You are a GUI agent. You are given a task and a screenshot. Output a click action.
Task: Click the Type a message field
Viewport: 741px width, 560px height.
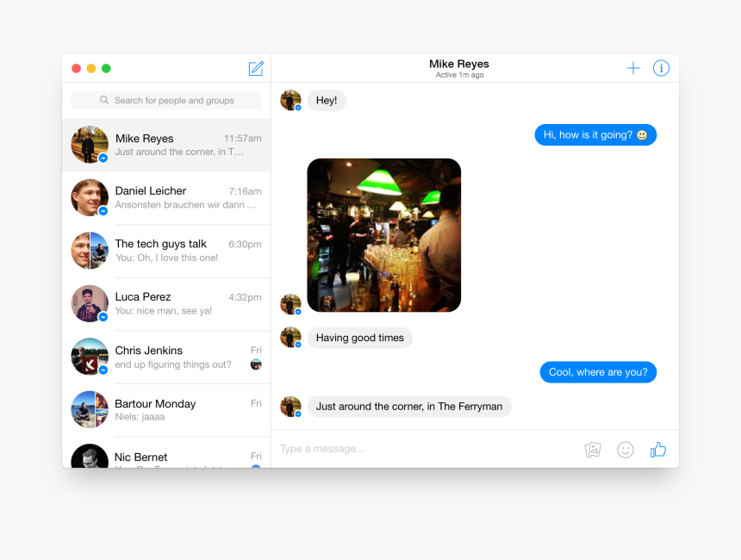point(426,449)
